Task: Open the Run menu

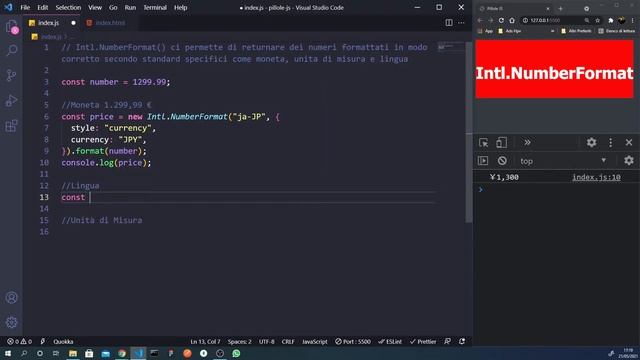Action: point(130,7)
